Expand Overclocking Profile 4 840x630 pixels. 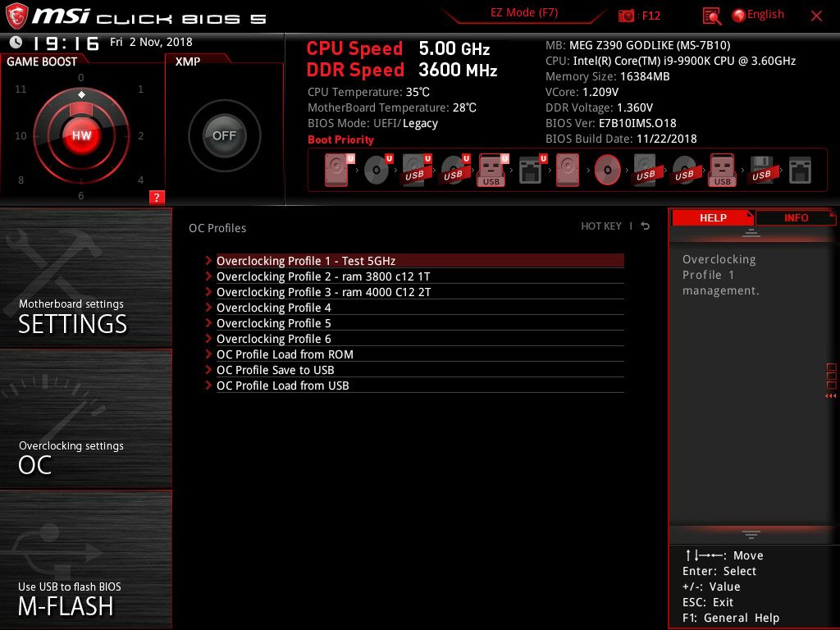420,308
